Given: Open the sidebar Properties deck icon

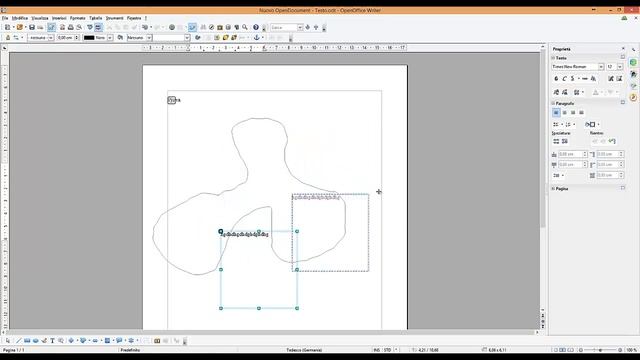Looking at the screenshot, I should (x=633, y=62).
